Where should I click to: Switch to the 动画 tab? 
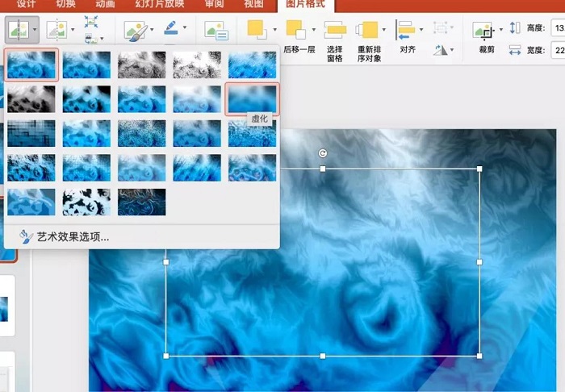coord(106,5)
